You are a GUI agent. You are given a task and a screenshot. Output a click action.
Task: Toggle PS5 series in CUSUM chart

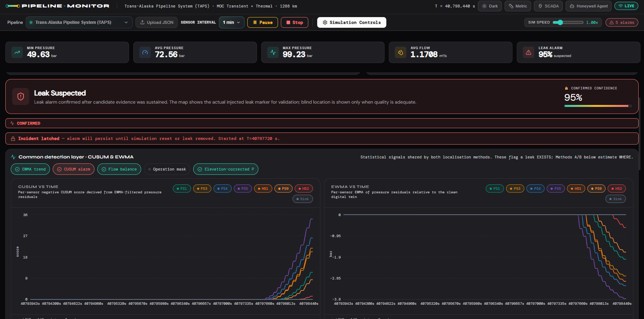pos(243,189)
